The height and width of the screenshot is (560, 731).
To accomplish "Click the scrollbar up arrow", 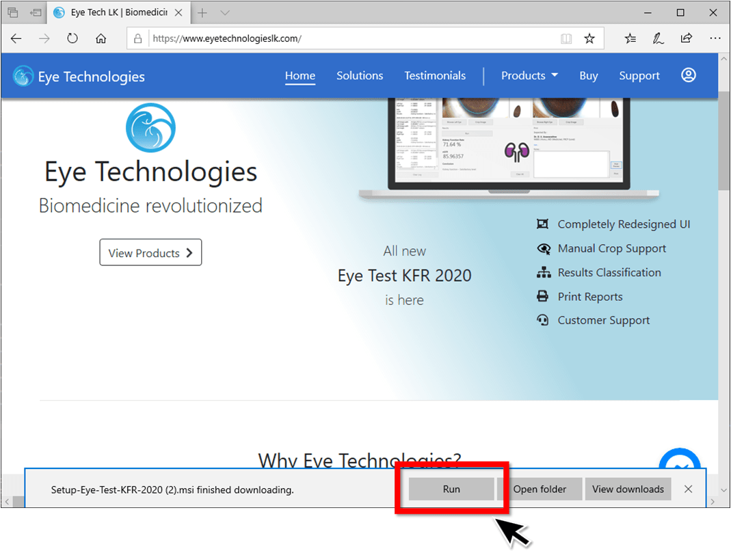I will click(x=723, y=59).
